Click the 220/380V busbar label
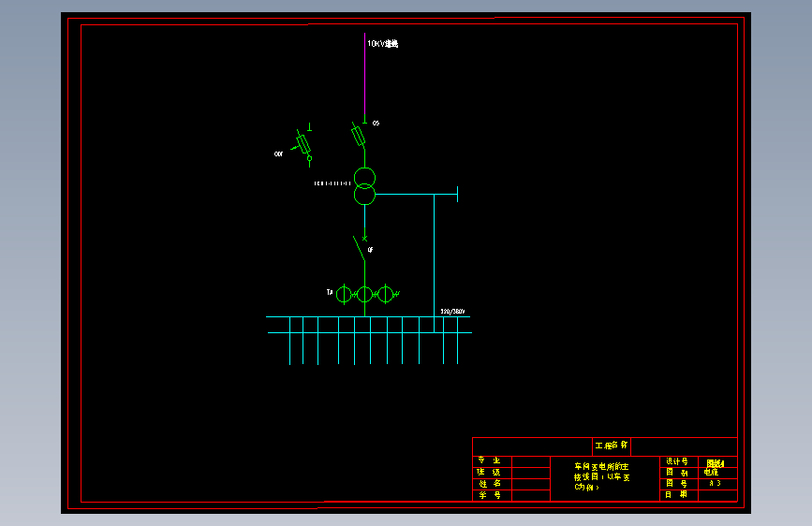Viewport: 812px width, 526px height. [452, 311]
